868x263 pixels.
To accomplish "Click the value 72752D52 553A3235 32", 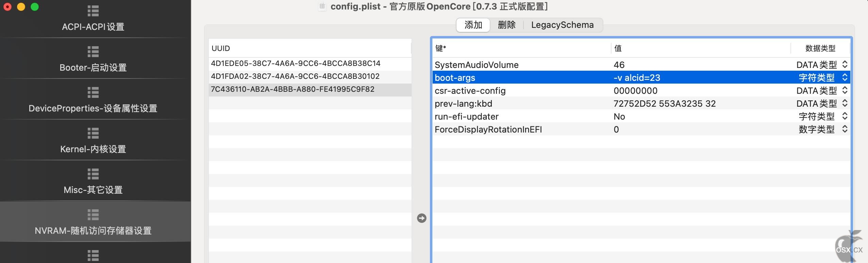I will point(665,103).
